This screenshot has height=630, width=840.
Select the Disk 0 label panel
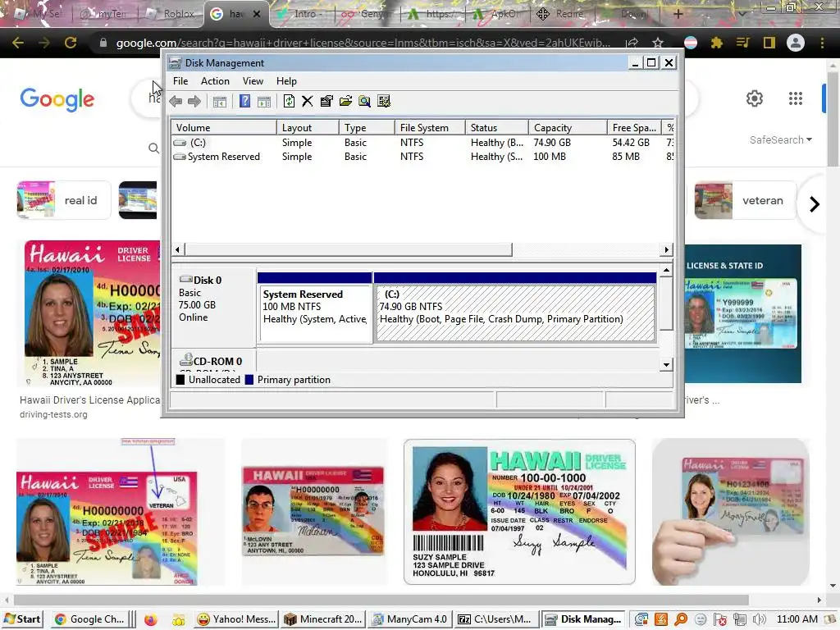(213, 307)
